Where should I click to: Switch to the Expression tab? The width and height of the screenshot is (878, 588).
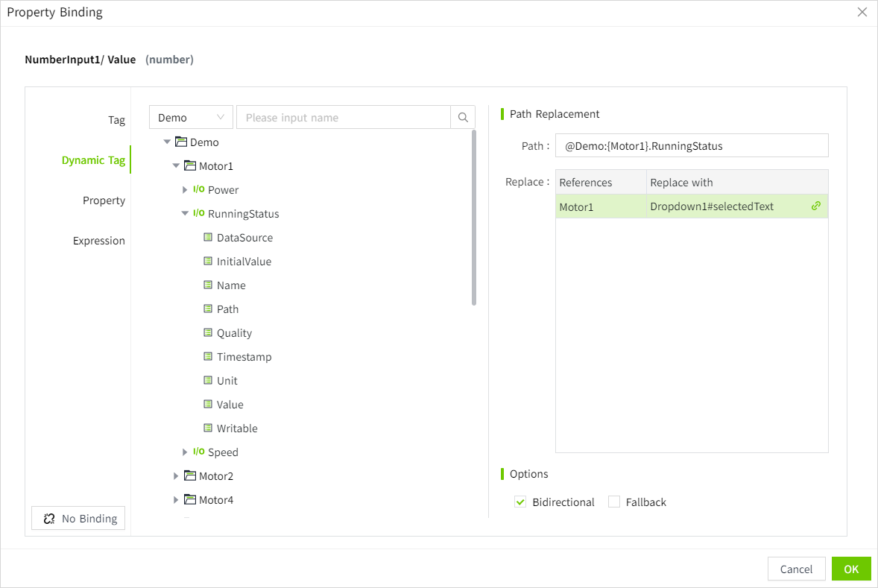pyautogui.click(x=99, y=241)
